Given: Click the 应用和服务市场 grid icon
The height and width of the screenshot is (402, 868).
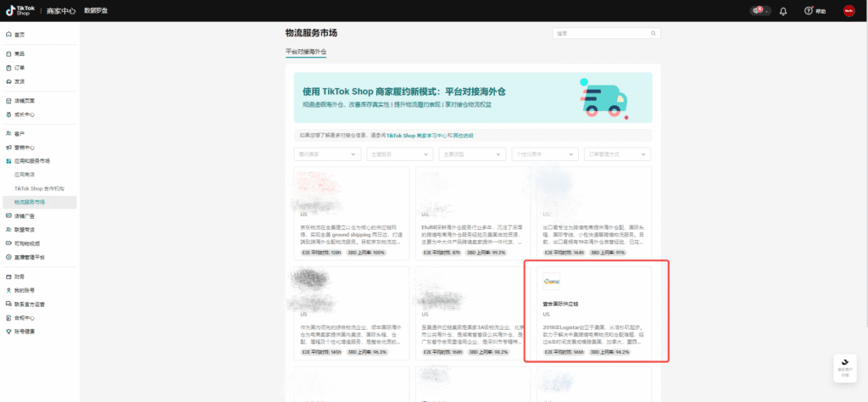Looking at the screenshot, I should coord(8,160).
